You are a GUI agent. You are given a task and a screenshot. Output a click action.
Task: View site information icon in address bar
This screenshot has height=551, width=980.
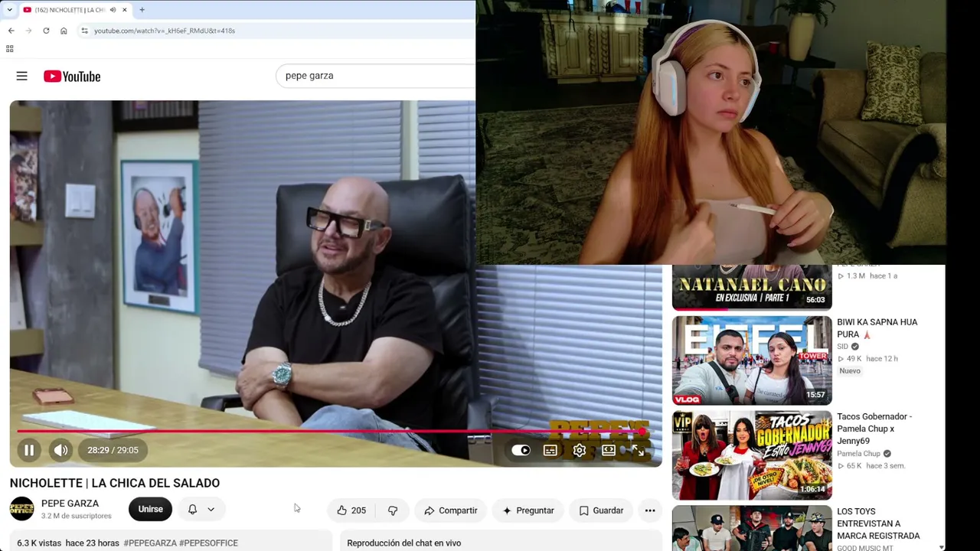click(84, 31)
